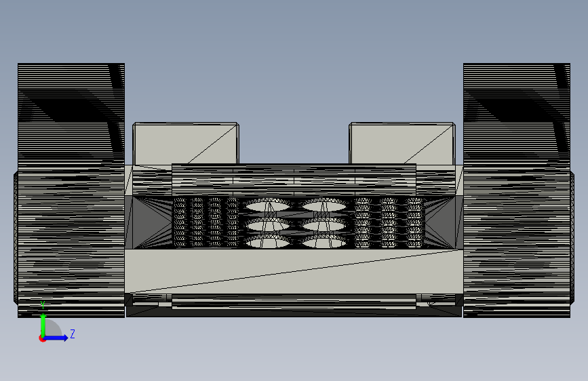Viewport: 588px width, 381px height.
Task: Click the green Y axis of the triad
Action: tap(43, 325)
